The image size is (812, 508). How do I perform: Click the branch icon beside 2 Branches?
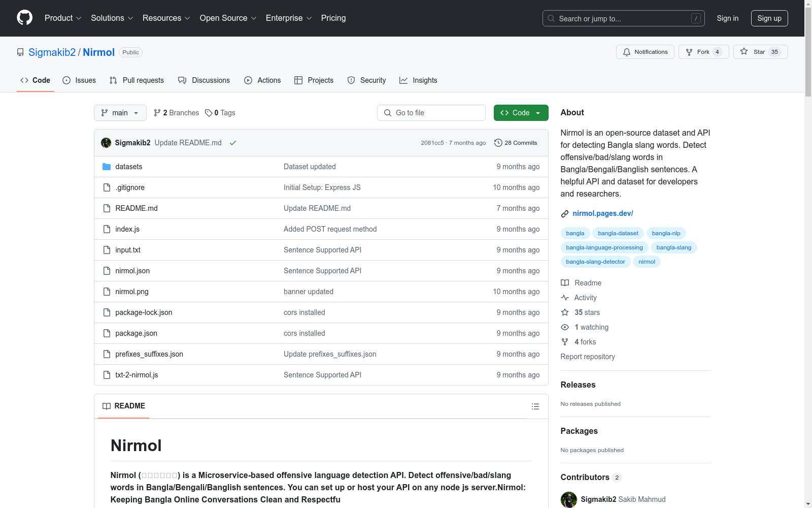(x=157, y=113)
